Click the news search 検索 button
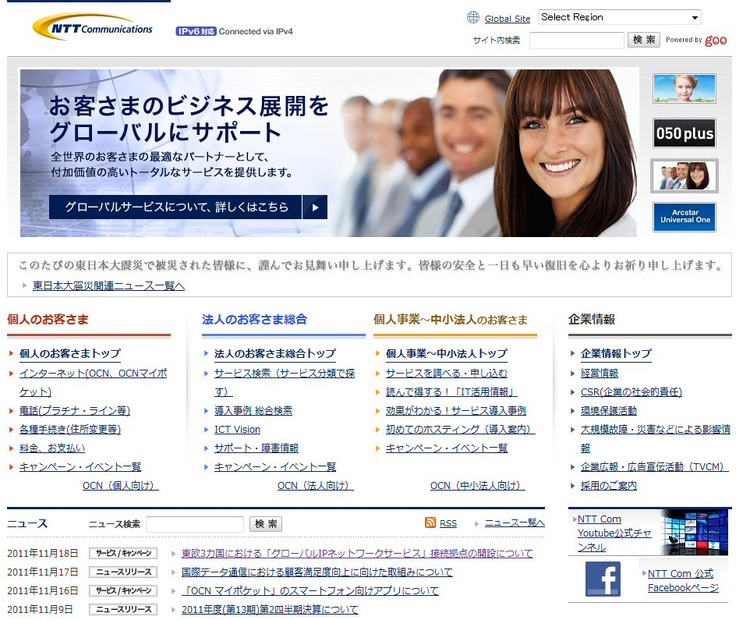This screenshot has height=620, width=750. click(x=265, y=524)
